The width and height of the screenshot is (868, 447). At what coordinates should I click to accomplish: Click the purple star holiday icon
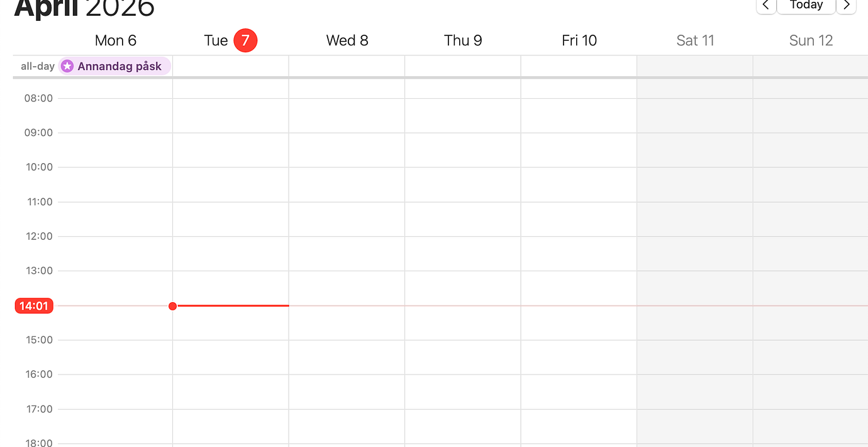(67, 66)
